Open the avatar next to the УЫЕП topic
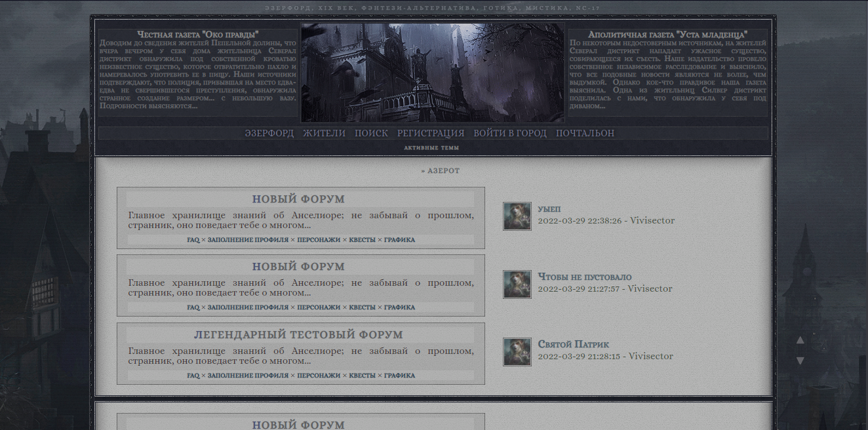This screenshot has width=868, height=430. (x=517, y=216)
